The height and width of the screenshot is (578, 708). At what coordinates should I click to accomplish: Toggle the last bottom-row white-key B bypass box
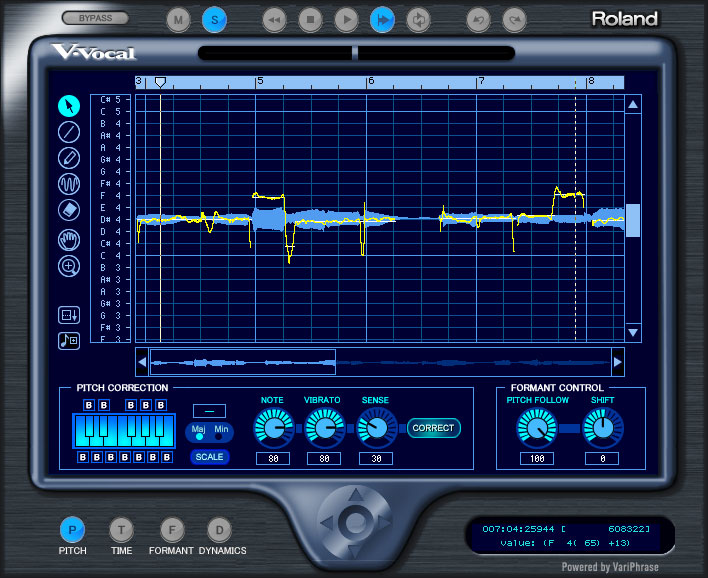[x=167, y=457]
